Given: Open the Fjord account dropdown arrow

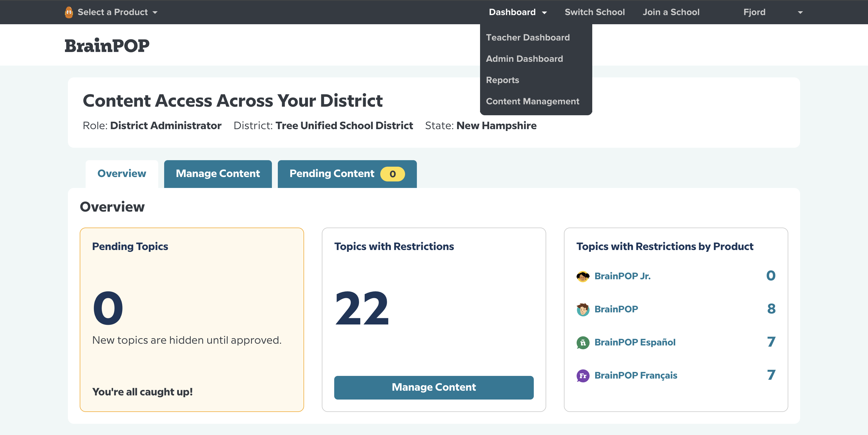Looking at the screenshot, I should click(x=800, y=13).
